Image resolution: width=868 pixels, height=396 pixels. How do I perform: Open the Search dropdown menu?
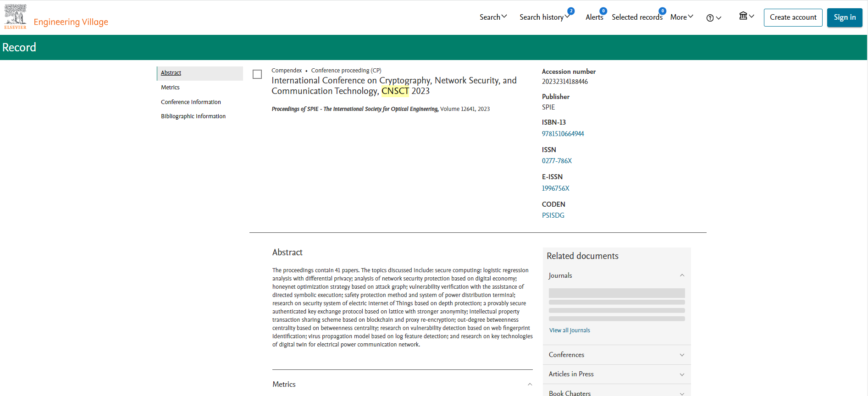click(x=493, y=17)
